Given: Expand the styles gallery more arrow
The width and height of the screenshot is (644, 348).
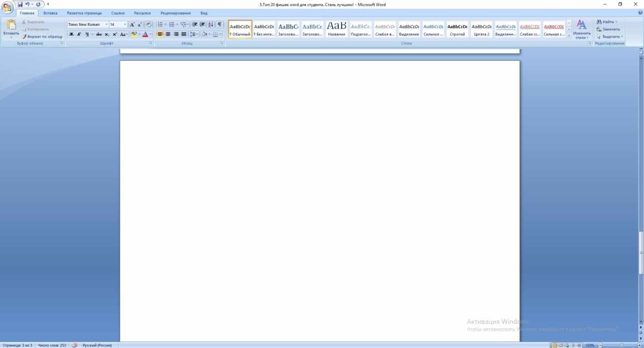Looking at the screenshot, I should pyautogui.click(x=569, y=35).
